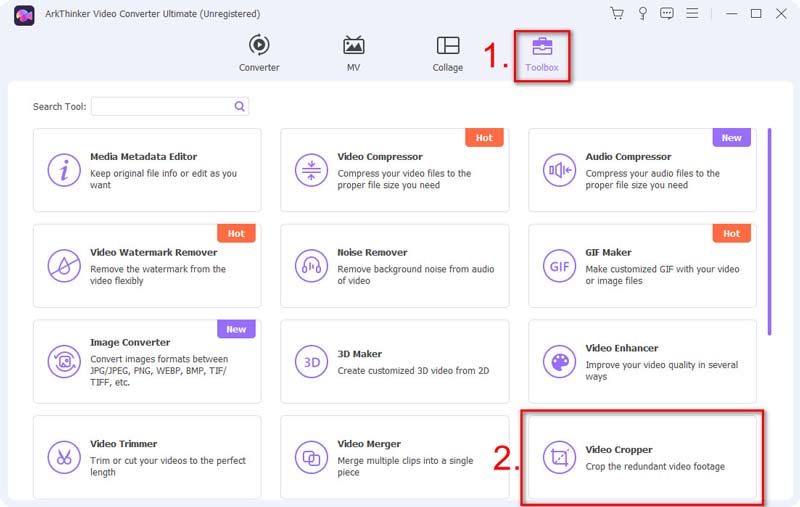Click 'Merge multiple clips' description
Viewport: 800px width, 507px height.
(405, 466)
